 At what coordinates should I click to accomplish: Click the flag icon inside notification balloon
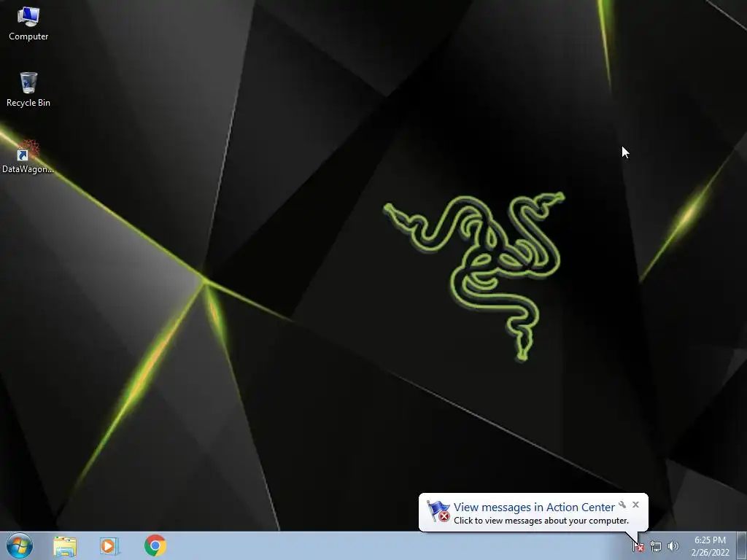pyautogui.click(x=438, y=511)
